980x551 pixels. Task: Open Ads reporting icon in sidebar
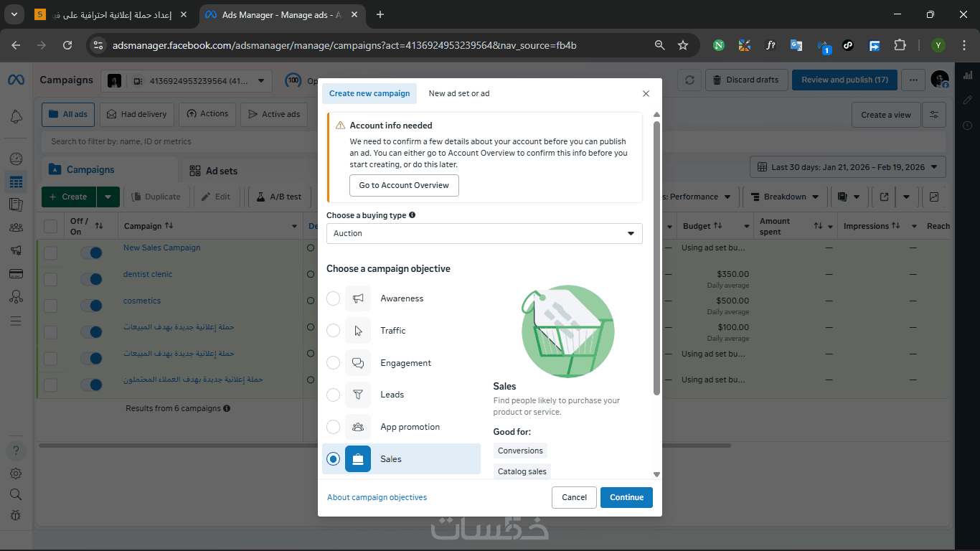(16, 204)
